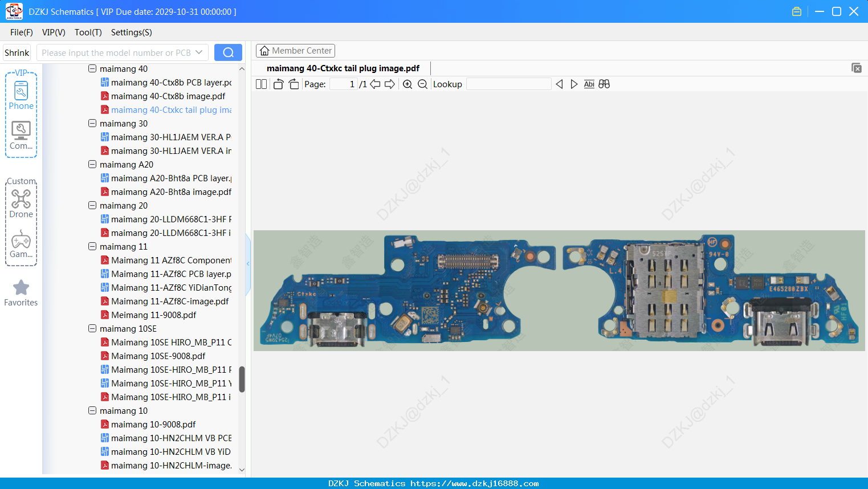Click the binoculars search icon
The width and height of the screenshot is (868, 489).
[604, 84]
